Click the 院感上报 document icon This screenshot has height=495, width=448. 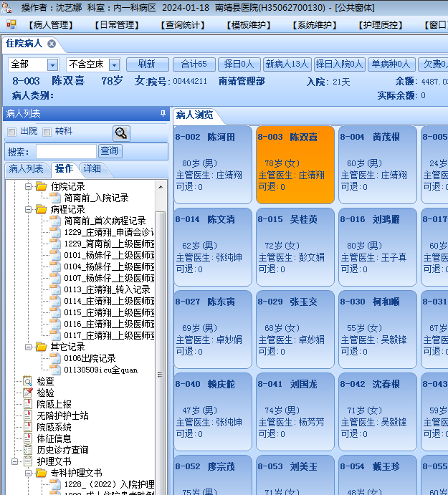[28, 404]
